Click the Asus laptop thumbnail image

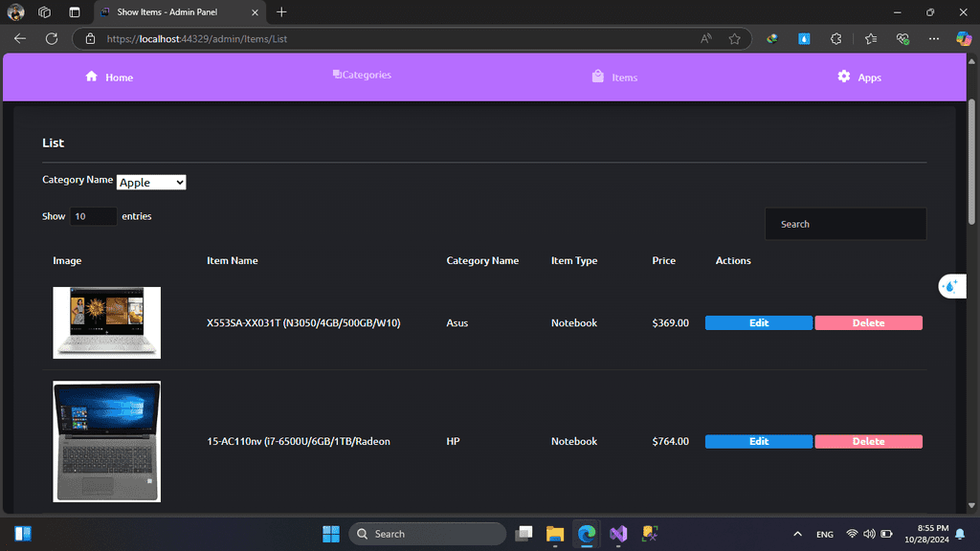[x=107, y=323]
